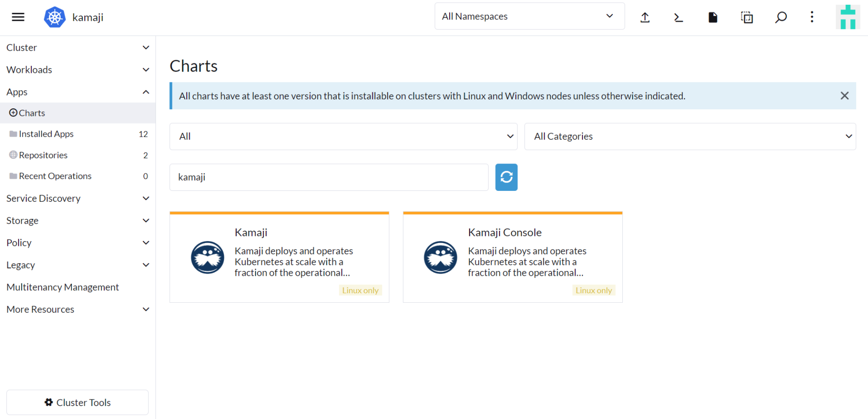The width and height of the screenshot is (868, 419).
Task: Copy KubeConfig to clipboard icon
Action: pos(746,17)
